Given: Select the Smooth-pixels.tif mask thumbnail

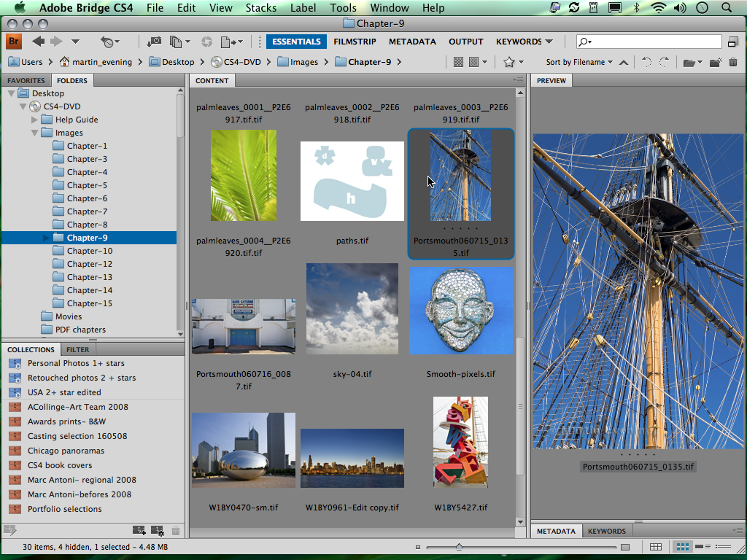Looking at the screenshot, I should tap(461, 311).
